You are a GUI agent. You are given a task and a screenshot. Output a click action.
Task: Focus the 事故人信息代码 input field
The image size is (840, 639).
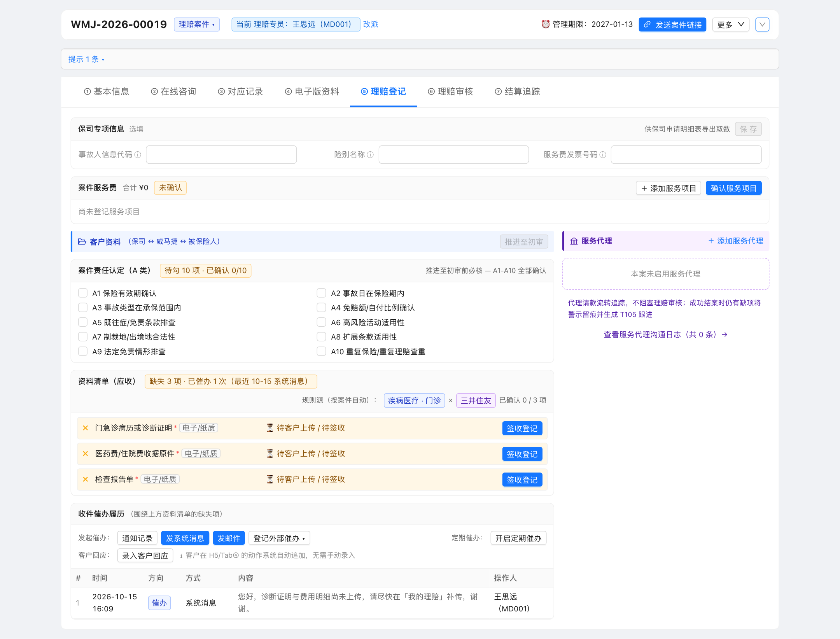(x=221, y=155)
